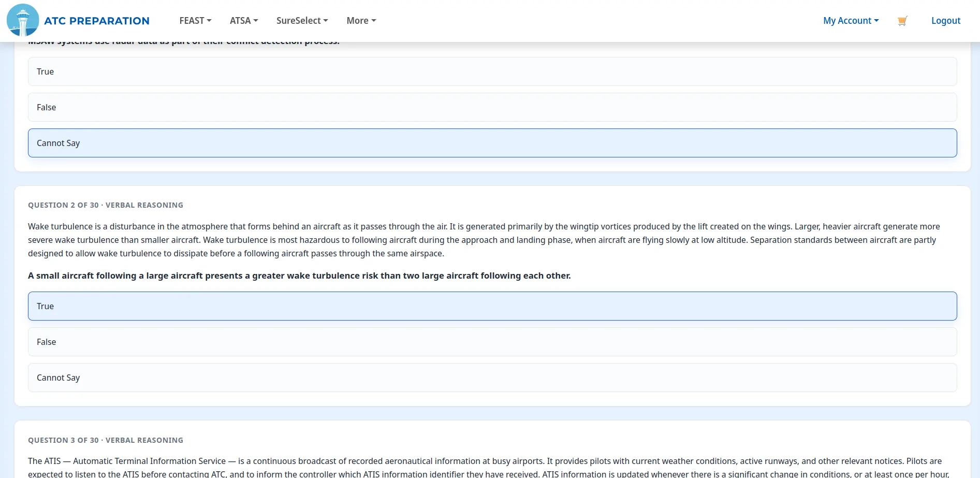Screen dimensions: 980x478
Task: Click the QUESTION 2 OF 30 heading
Action: pyautogui.click(x=106, y=205)
